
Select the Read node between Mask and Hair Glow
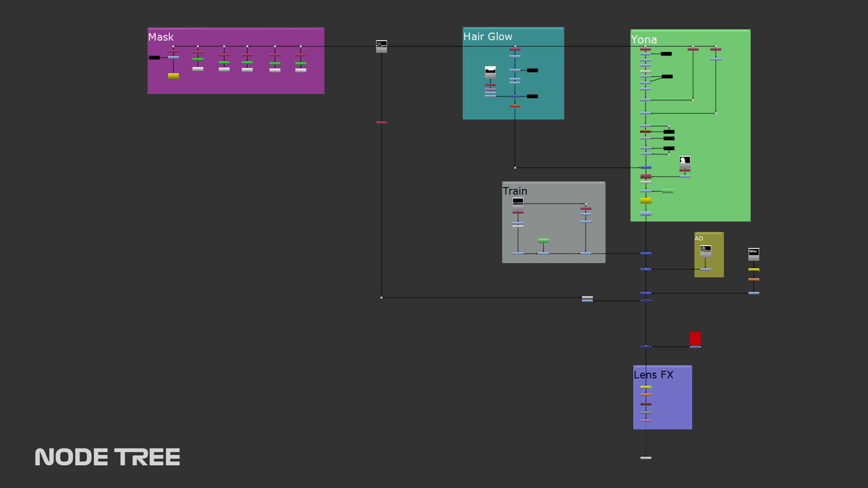point(381,46)
